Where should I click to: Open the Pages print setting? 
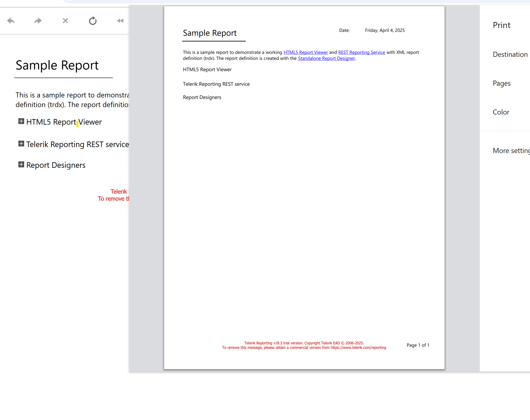(502, 83)
